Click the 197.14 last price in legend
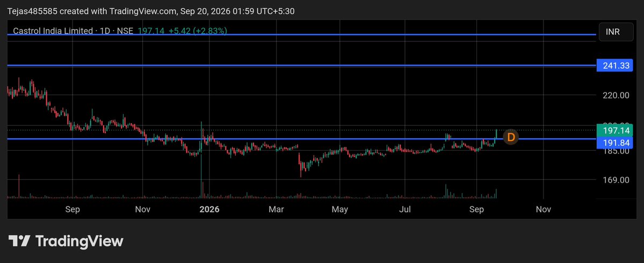The width and height of the screenshot is (644, 263). 150,31
